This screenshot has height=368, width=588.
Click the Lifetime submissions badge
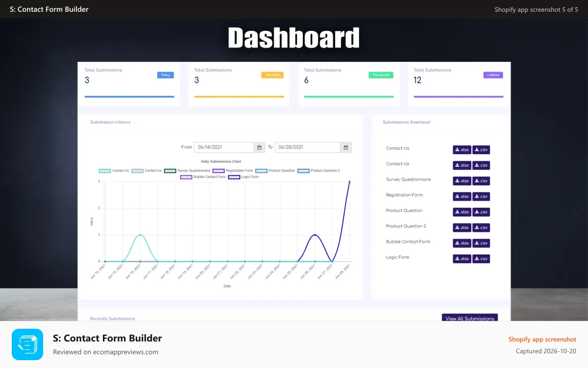click(x=493, y=75)
